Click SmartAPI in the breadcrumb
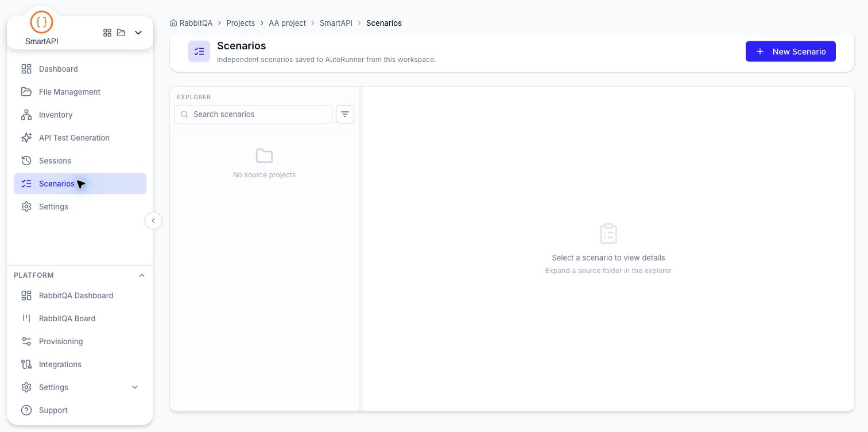Screen dimensions: 868x432 [x=336, y=23]
